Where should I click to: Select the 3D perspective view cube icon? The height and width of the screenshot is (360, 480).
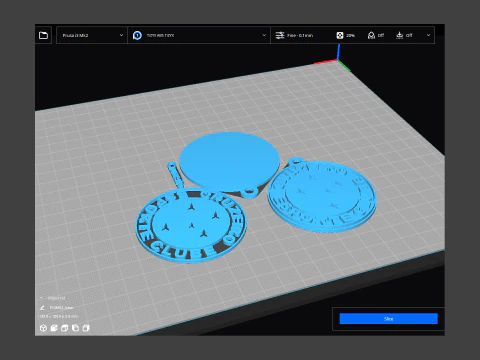point(43,328)
